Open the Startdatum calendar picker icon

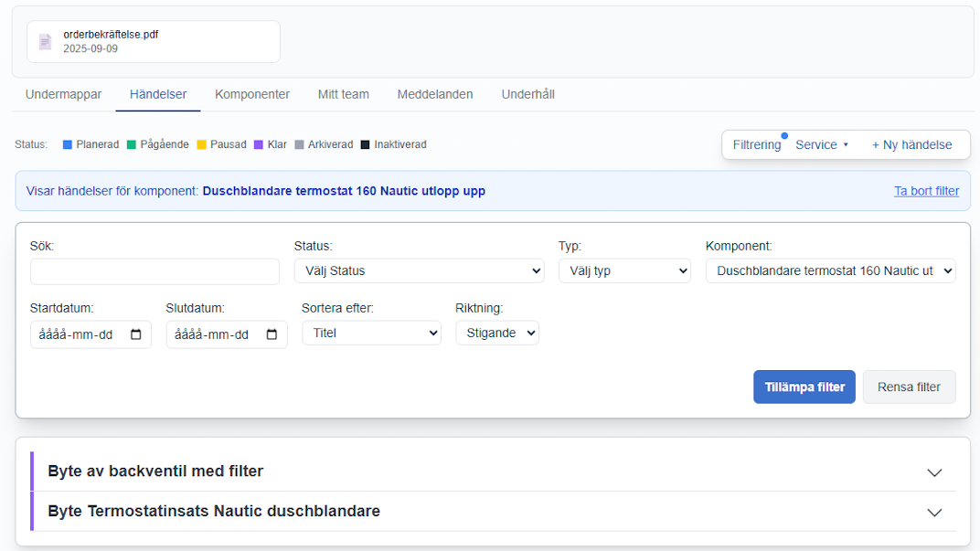(x=135, y=334)
